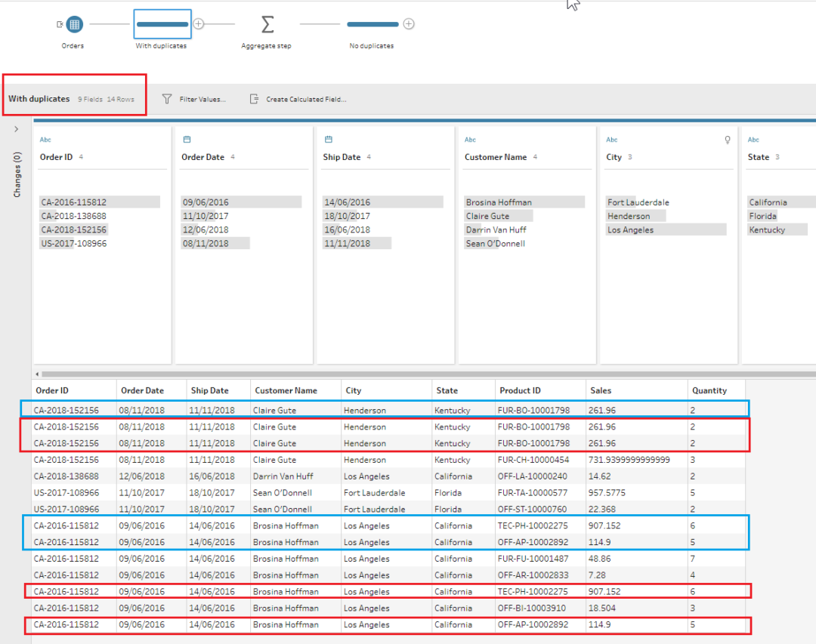This screenshot has width=816, height=644.
Task: Open the Aggregate step sigma icon
Action: 266,23
